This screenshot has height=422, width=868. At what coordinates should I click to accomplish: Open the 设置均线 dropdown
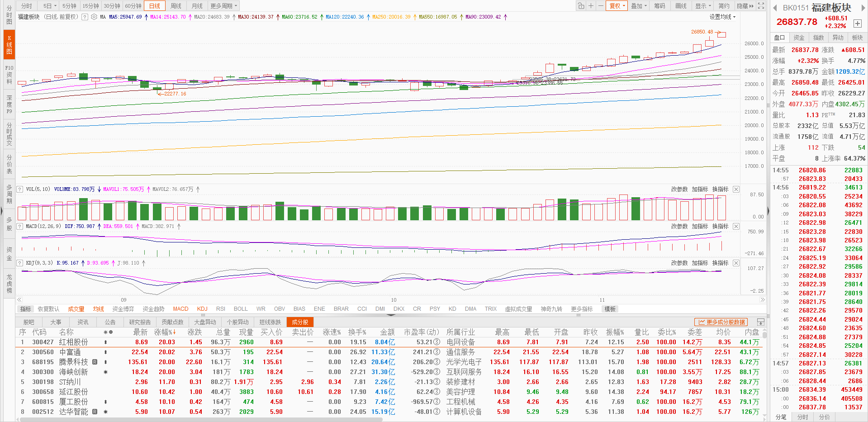[722, 17]
